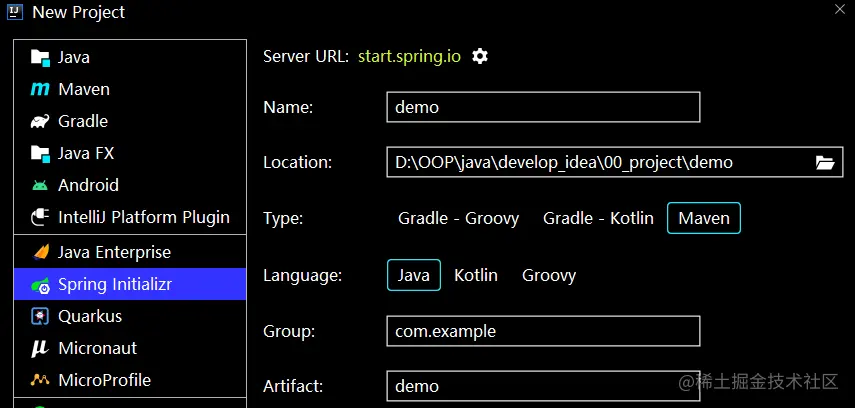Select MicroProfile generator
Image resolution: width=855 pixels, height=408 pixels.
tap(130, 380)
